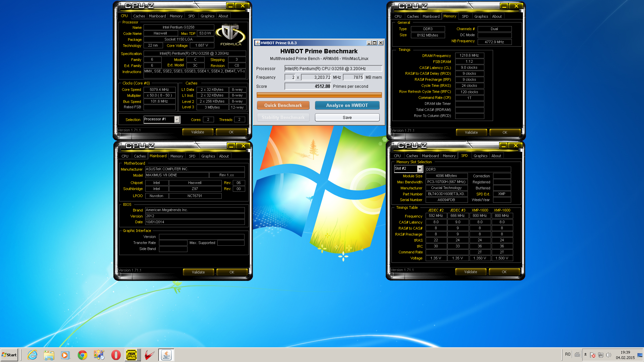Close the CPU-Z window showing Pentium G3258
This screenshot has height=362, width=644.
[x=243, y=6]
